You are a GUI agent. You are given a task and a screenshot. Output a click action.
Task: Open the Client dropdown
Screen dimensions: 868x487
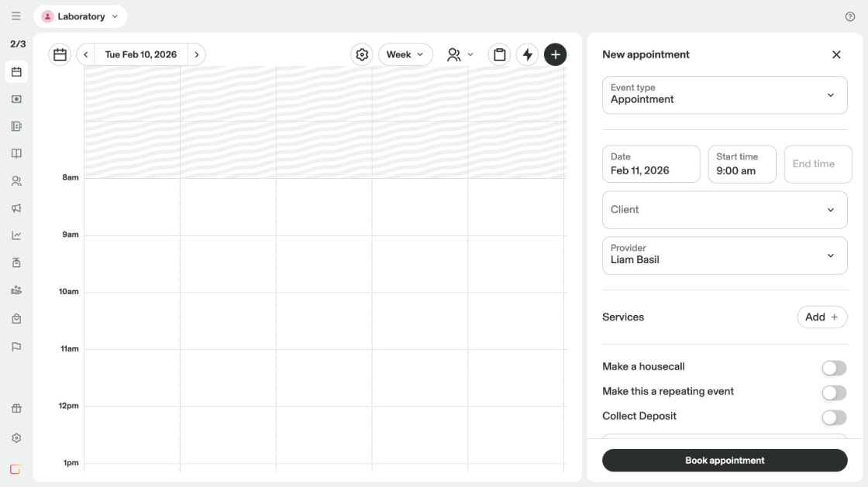725,210
